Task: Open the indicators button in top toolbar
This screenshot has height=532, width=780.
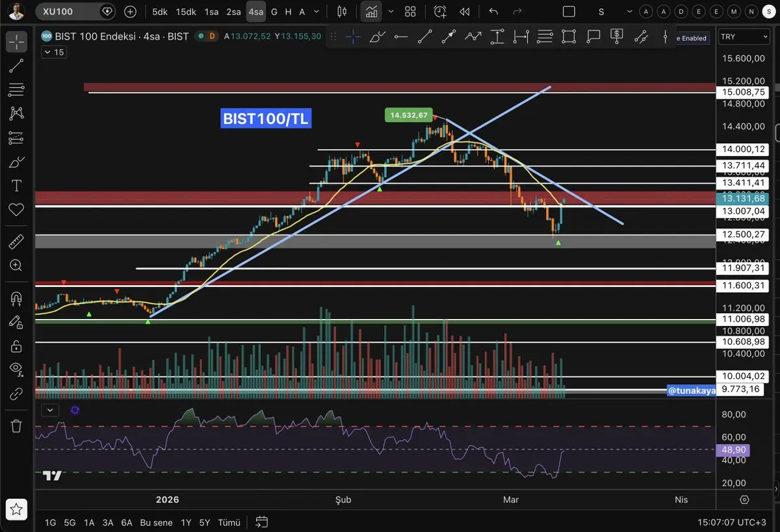Action: 372,12
